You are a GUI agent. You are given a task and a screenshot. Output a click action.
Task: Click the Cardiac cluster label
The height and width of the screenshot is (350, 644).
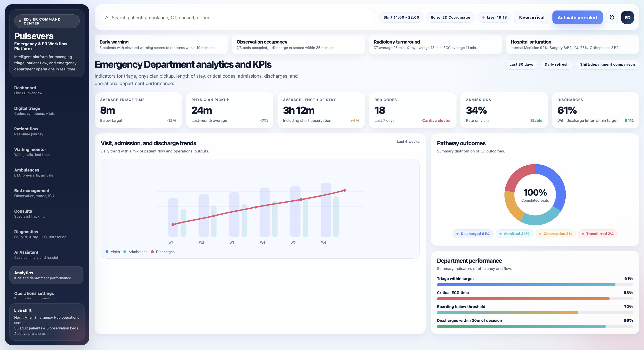pos(436,120)
